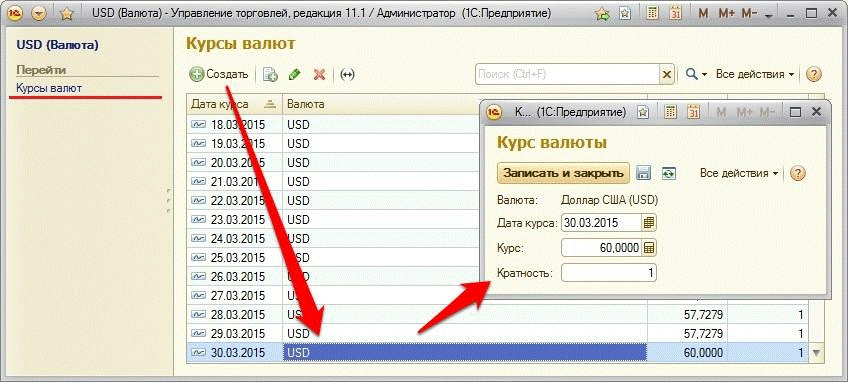Click the M- button in main title bar

coord(749,14)
